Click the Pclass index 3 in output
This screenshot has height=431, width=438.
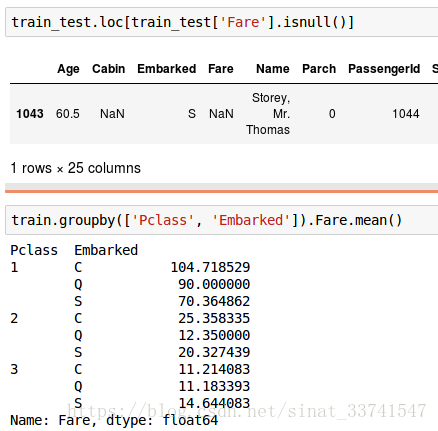[14, 369]
